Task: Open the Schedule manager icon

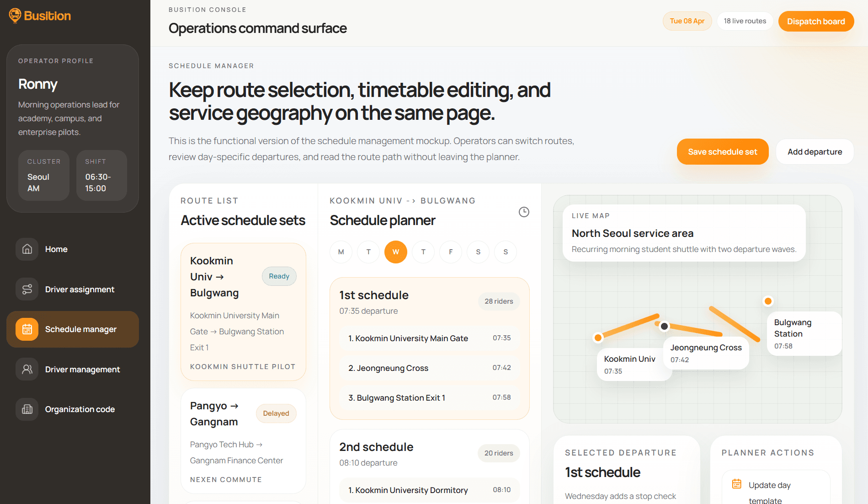Action: click(x=27, y=329)
